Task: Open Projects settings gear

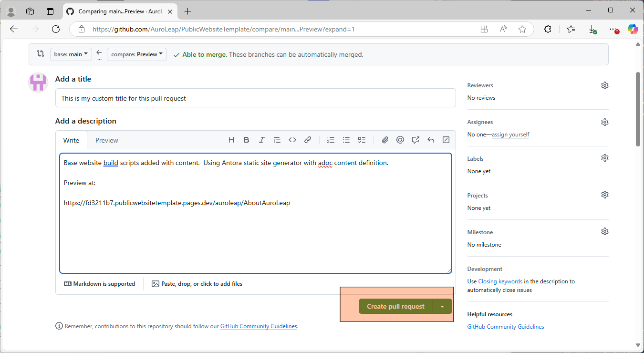Action: click(605, 195)
